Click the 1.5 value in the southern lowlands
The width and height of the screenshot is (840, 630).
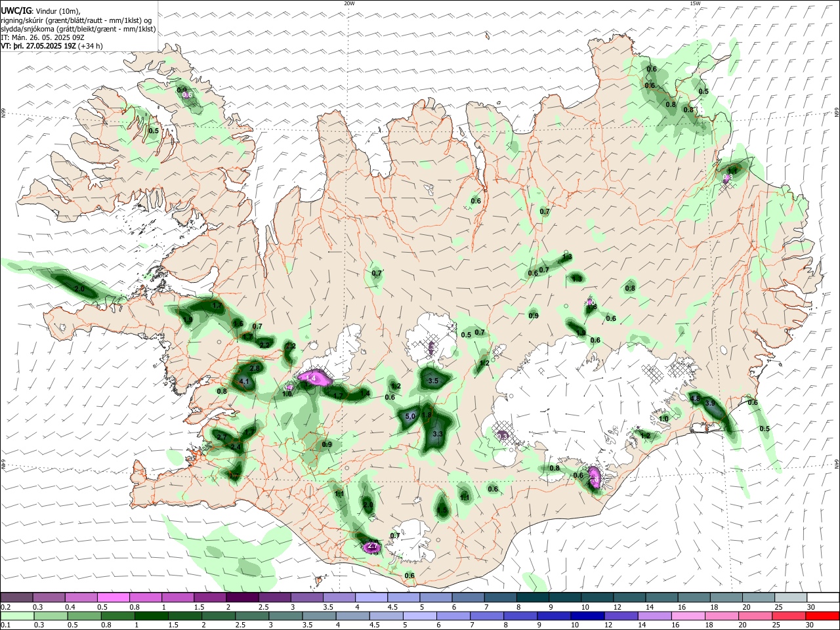coord(442,510)
